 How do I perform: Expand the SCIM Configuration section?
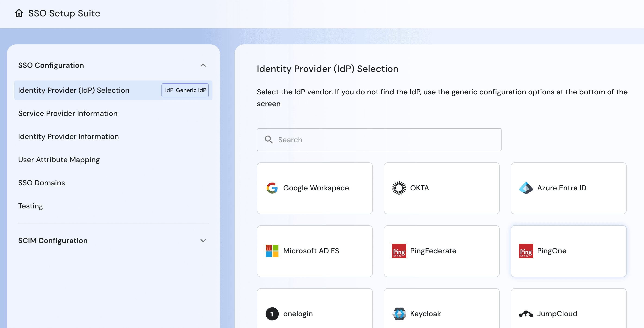pos(203,240)
